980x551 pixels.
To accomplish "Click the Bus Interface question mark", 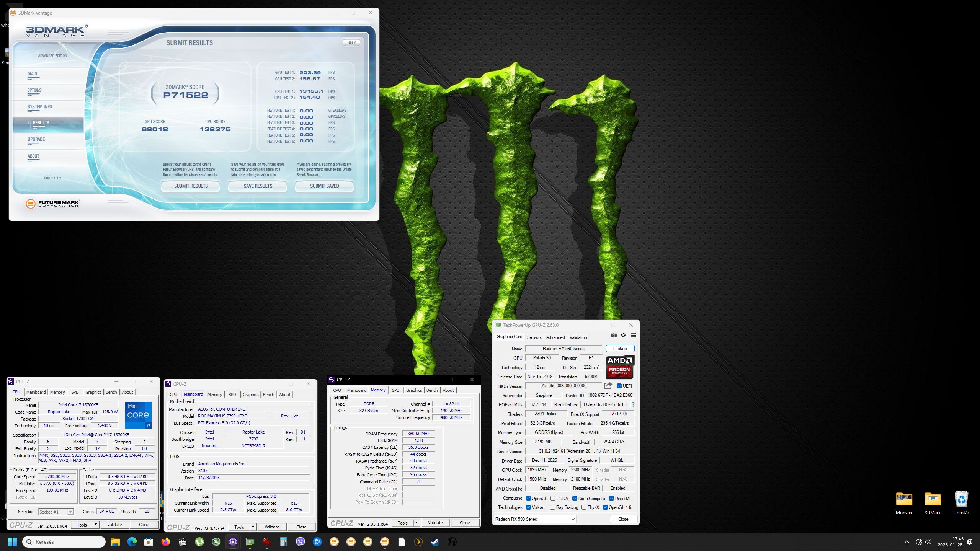I will pos(633,404).
